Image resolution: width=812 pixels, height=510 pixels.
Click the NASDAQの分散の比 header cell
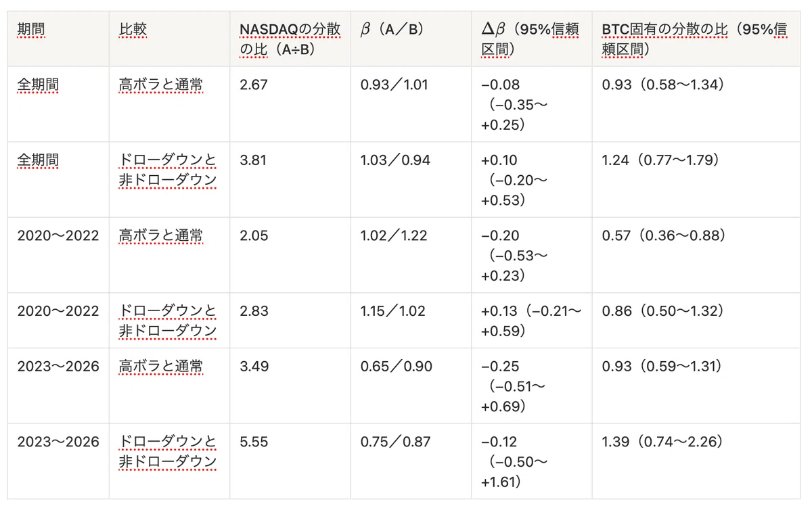pyautogui.click(x=290, y=39)
